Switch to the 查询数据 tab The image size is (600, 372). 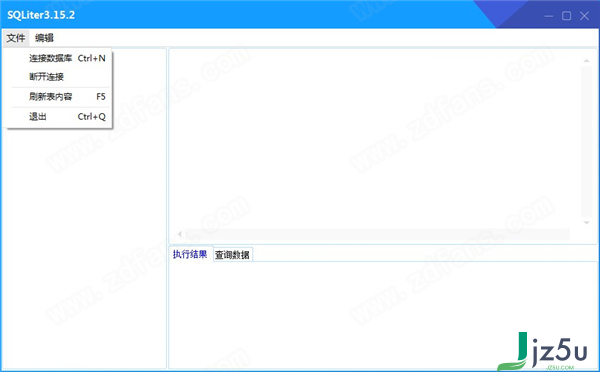(x=232, y=255)
